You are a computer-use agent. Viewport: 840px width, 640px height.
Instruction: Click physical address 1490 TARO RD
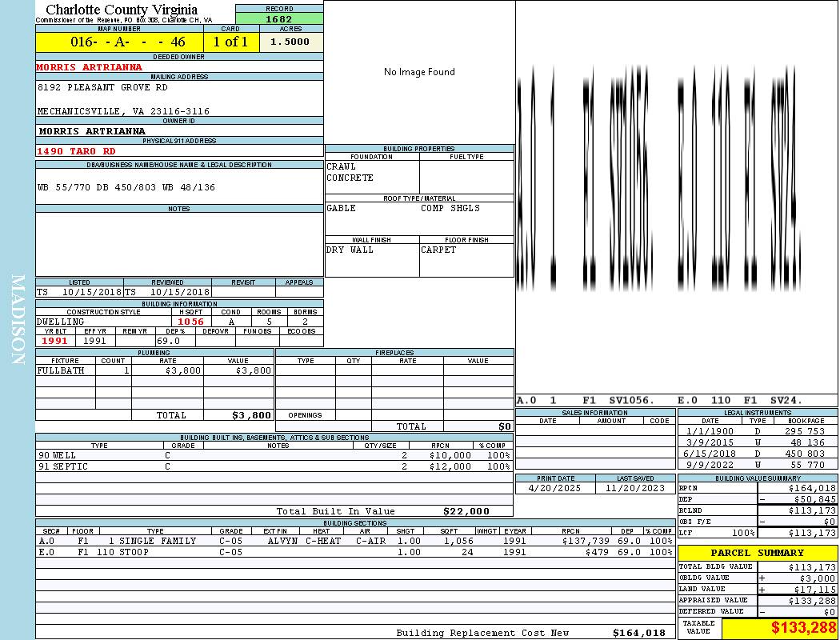pos(76,151)
